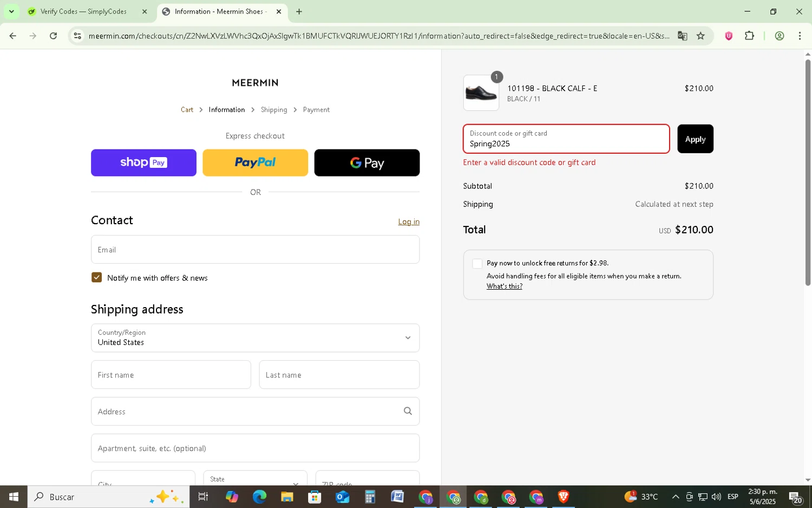Click the address search magnifier icon
The width and height of the screenshot is (812, 508).
tap(408, 411)
